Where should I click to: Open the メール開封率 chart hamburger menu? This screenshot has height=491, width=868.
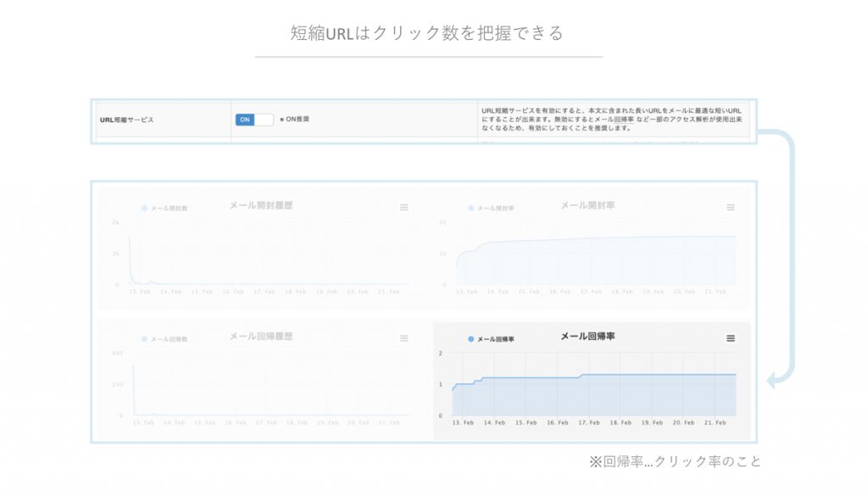[x=731, y=208]
